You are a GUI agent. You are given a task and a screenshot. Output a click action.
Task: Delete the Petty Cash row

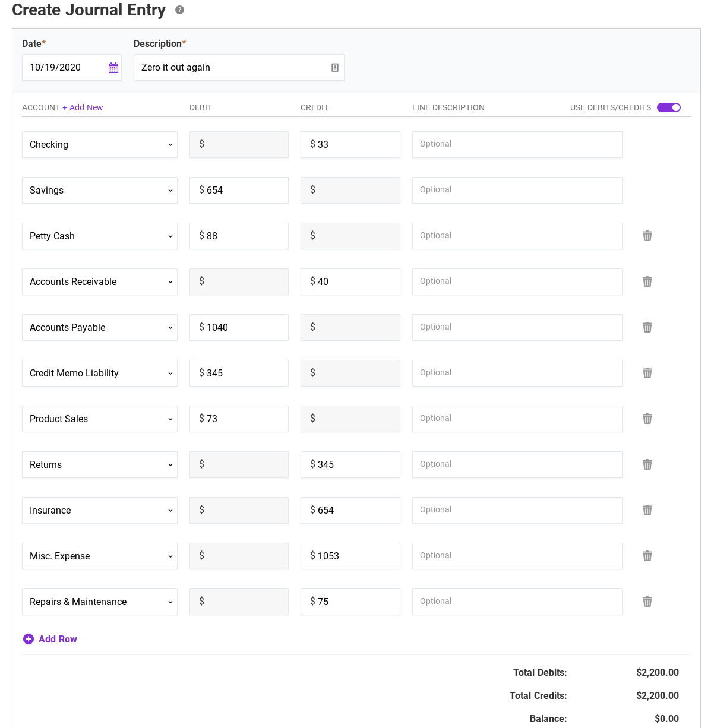click(647, 236)
